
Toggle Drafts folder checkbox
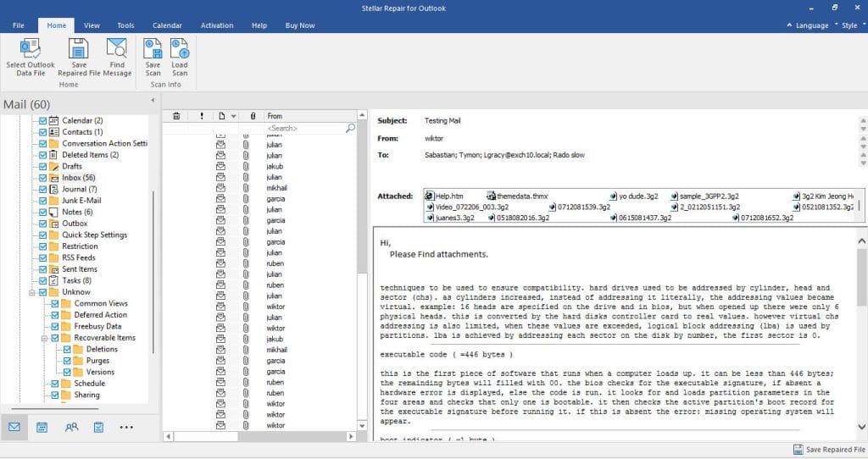[x=42, y=167]
